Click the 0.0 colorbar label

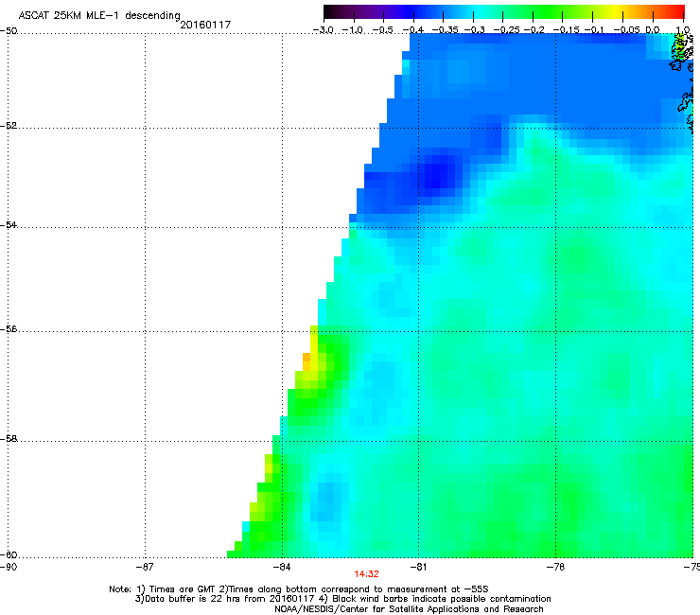653,30
